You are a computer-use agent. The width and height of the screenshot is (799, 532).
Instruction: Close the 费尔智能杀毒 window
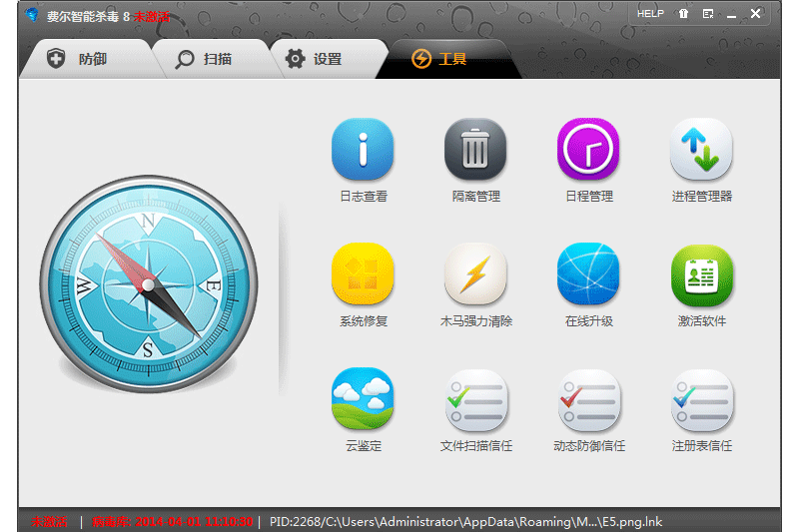coord(755,14)
